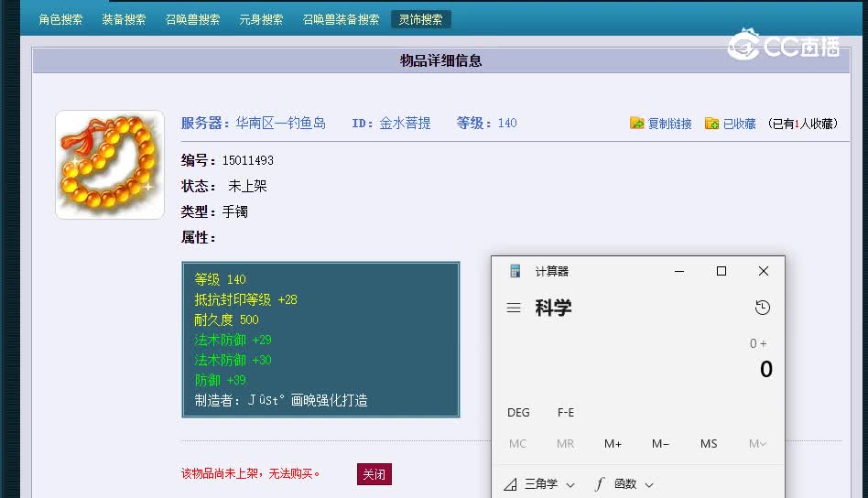Image resolution: width=868 pixels, height=498 pixels.
Task: Open the memory list M dropdown
Action: pos(757,444)
